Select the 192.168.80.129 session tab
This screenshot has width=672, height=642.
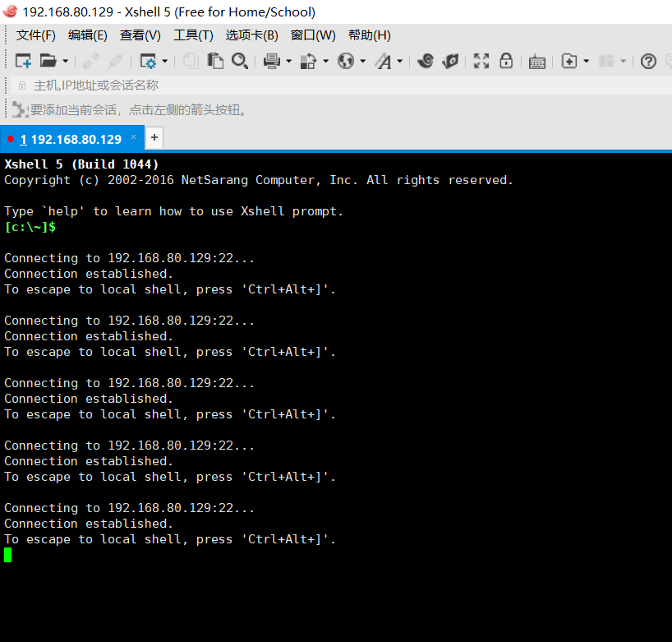coord(72,139)
